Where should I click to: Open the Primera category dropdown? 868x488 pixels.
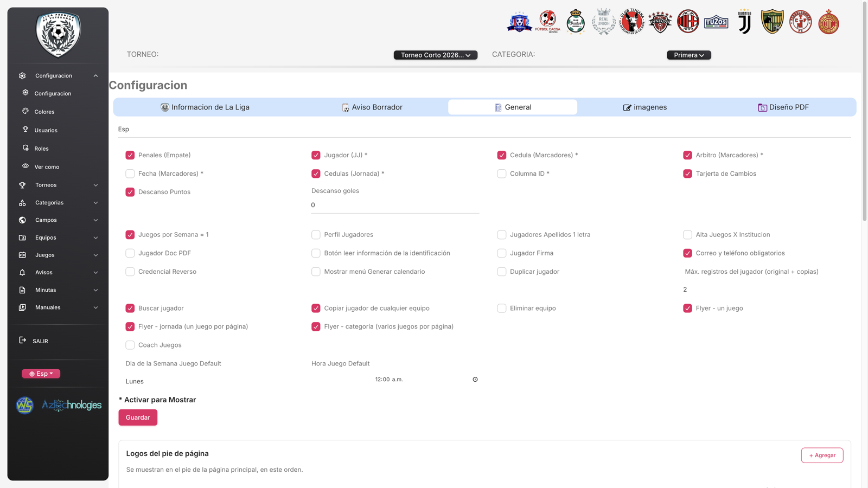click(689, 55)
